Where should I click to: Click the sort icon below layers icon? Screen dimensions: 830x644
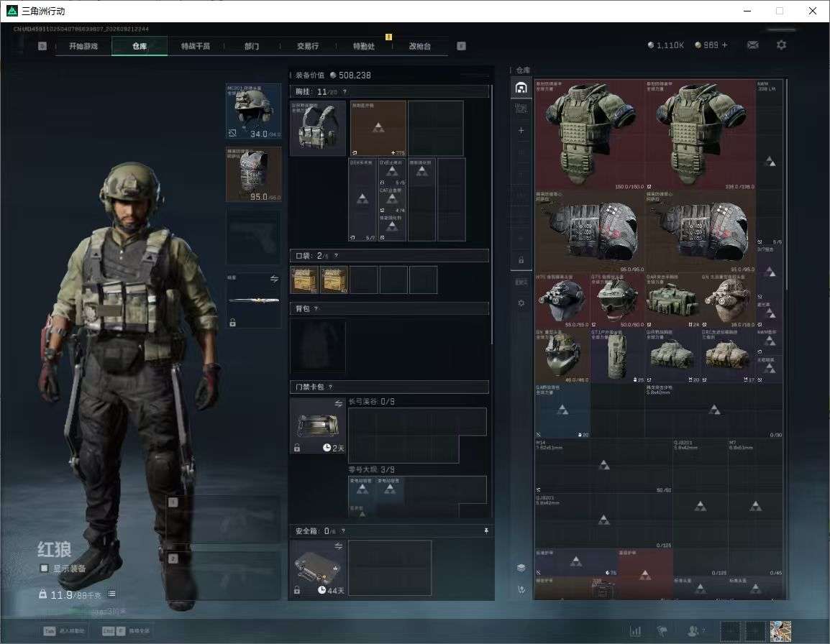point(521,589)
